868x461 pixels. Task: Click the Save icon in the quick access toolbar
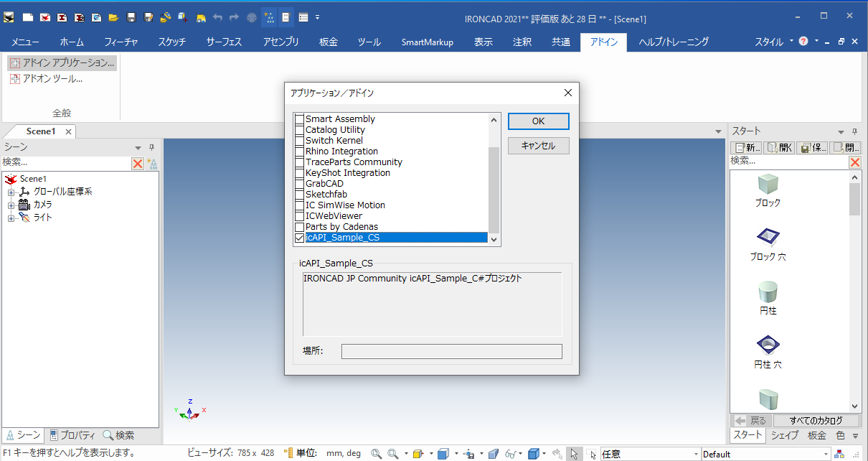(x=131, y=17)
